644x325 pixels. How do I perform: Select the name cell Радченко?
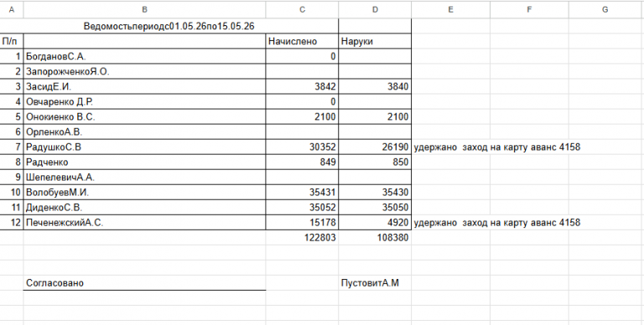point(144,162)
